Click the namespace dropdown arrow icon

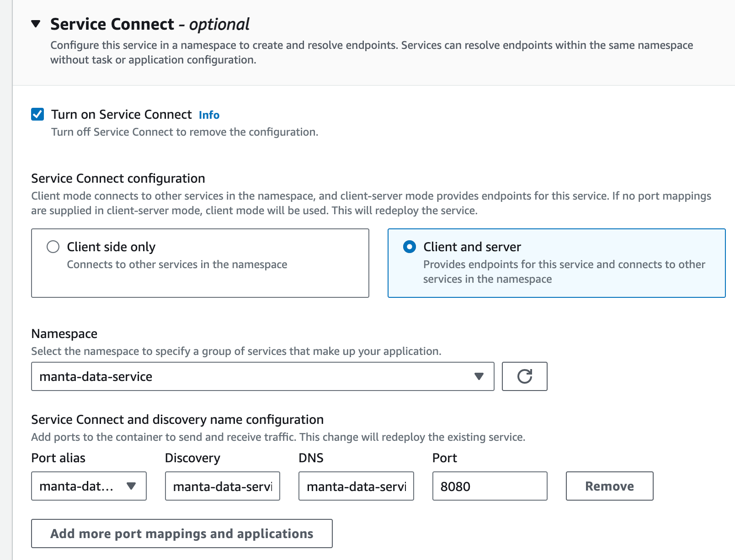[479, 376]
